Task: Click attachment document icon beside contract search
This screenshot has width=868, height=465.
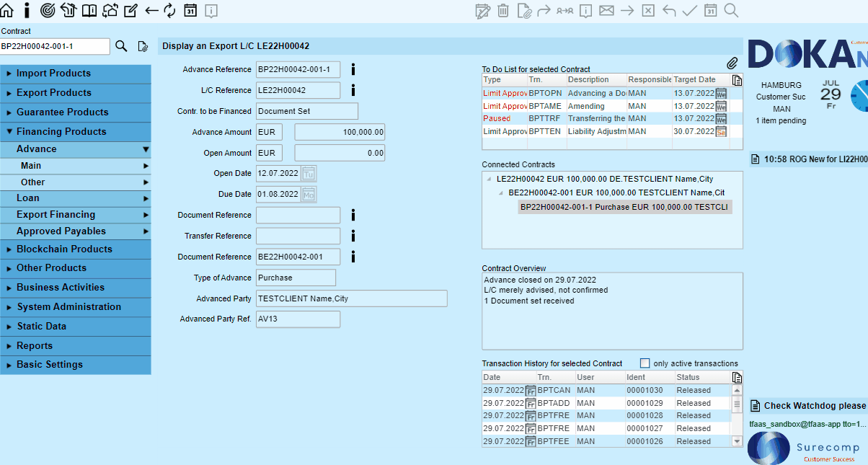Action: point(142,46)
